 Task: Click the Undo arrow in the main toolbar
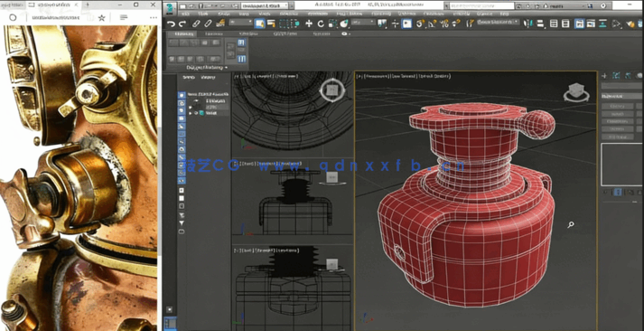point(171,24)
